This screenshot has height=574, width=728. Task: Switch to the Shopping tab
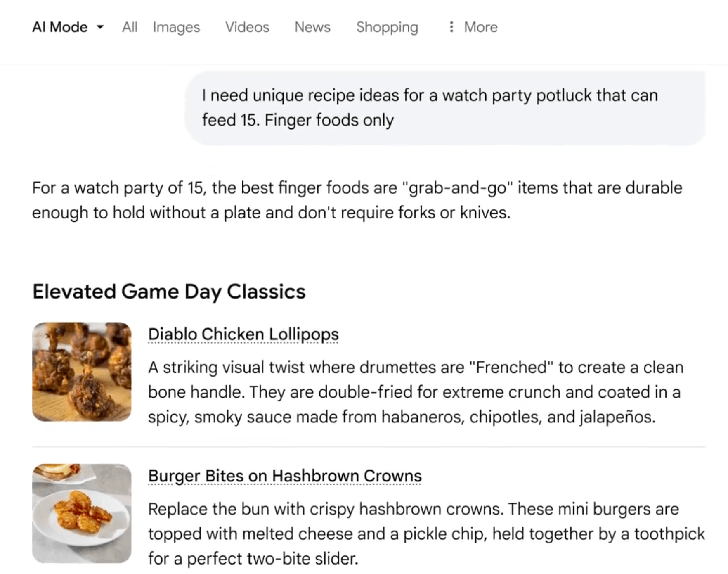(x=387, y=27)
